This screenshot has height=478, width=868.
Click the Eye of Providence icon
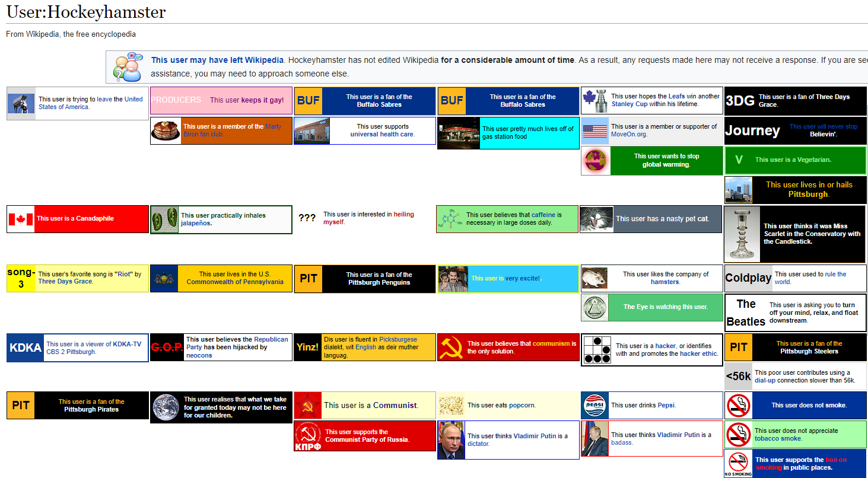(596, 307)
